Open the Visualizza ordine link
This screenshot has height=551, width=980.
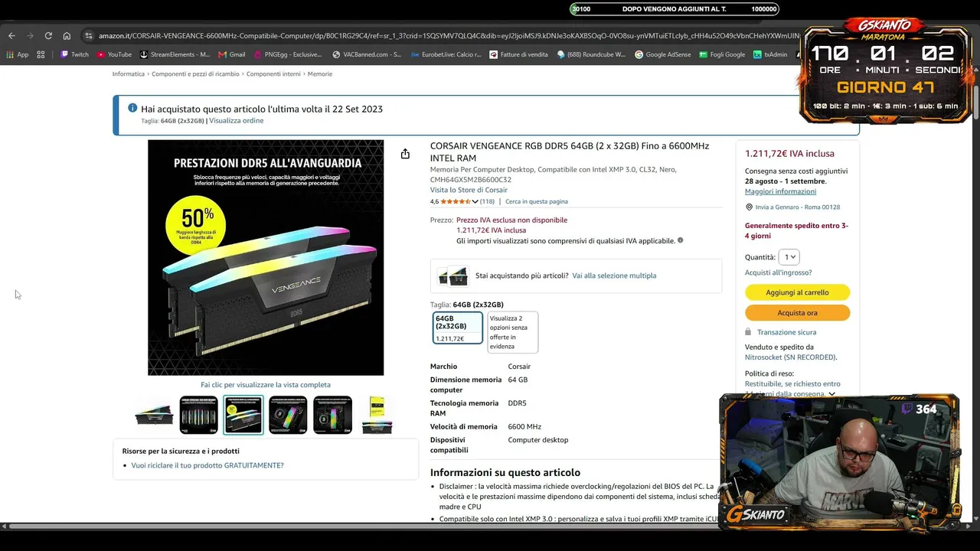237,121
